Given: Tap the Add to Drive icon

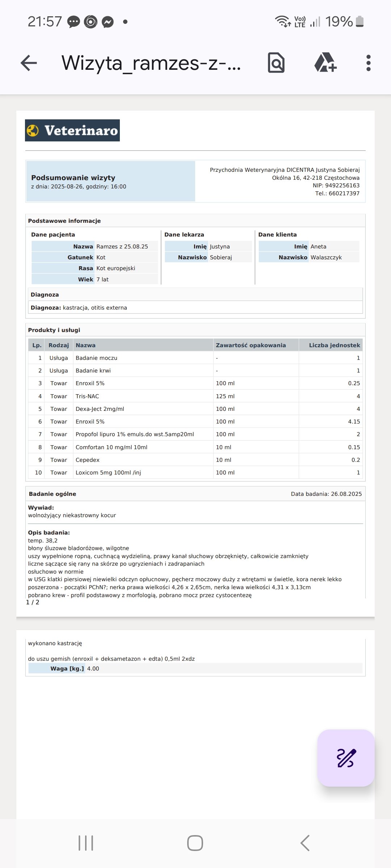Looking at the screenshot, I should tap(325, 62).
